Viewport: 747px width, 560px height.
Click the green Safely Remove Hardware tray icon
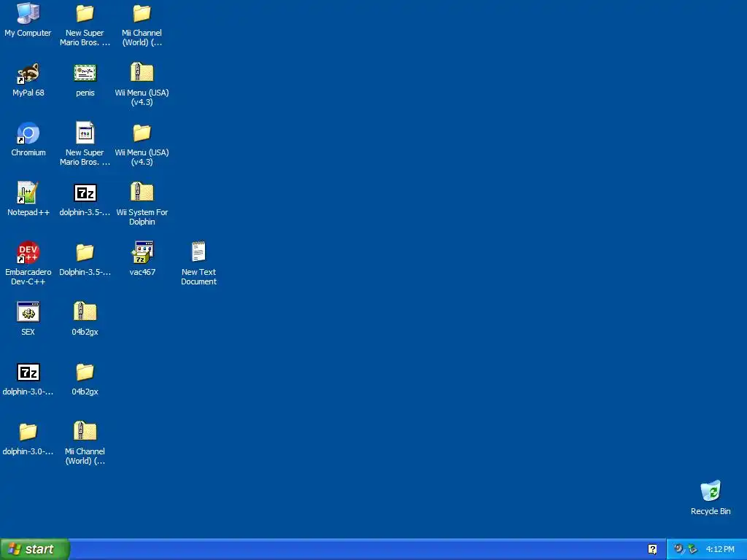[692, 549]
